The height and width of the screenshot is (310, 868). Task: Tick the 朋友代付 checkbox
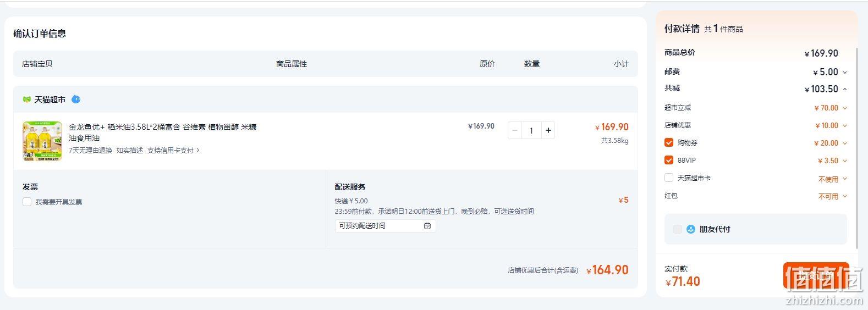point(678,229)
